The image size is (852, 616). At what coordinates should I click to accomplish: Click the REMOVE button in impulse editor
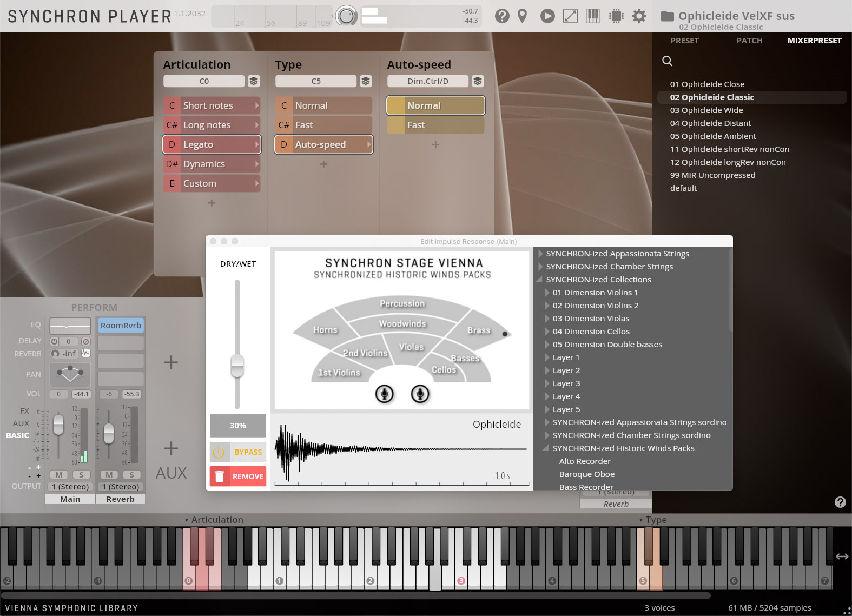(x=238, y=476)
